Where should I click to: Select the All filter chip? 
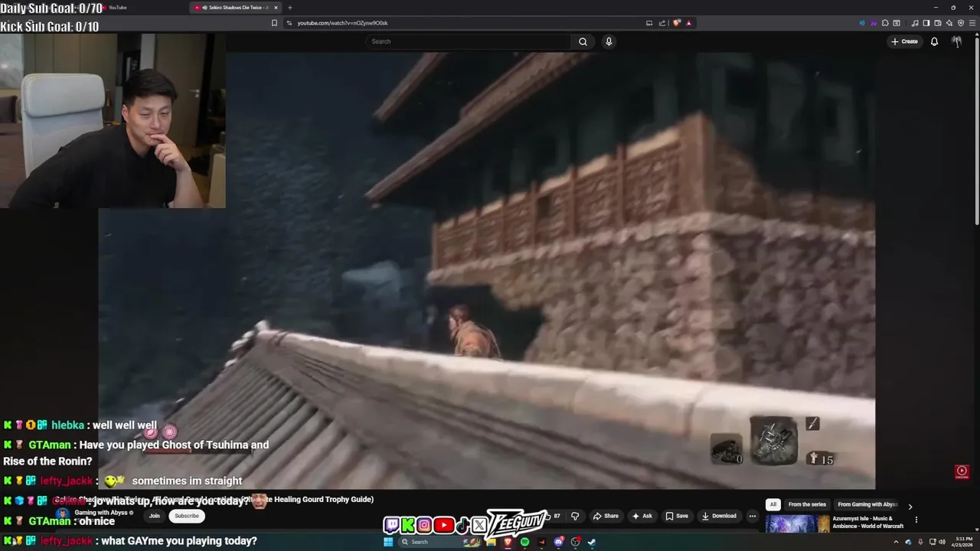coord(773,504)
